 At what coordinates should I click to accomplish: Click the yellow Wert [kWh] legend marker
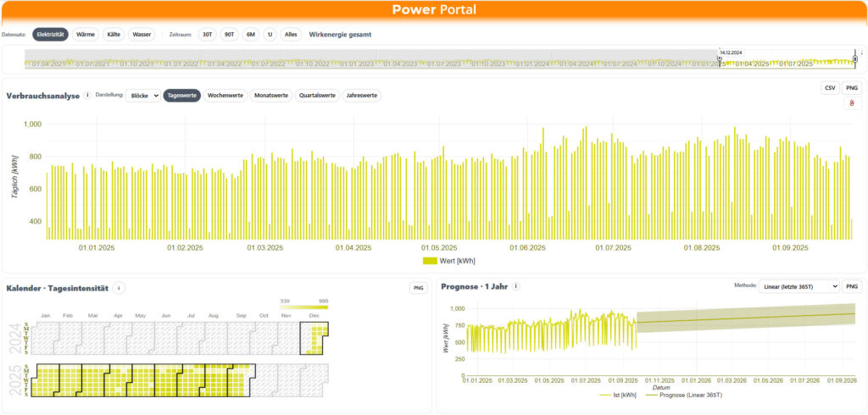click(429, 262)
